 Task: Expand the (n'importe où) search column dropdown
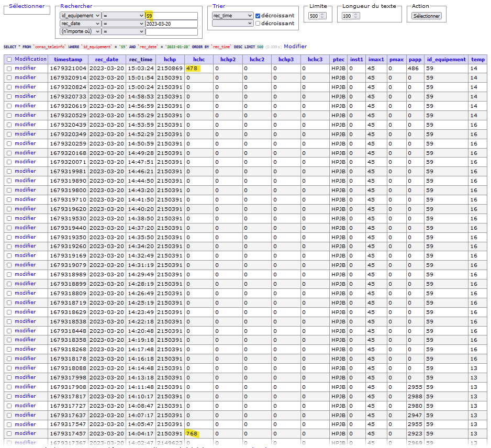tap(80, 31)
